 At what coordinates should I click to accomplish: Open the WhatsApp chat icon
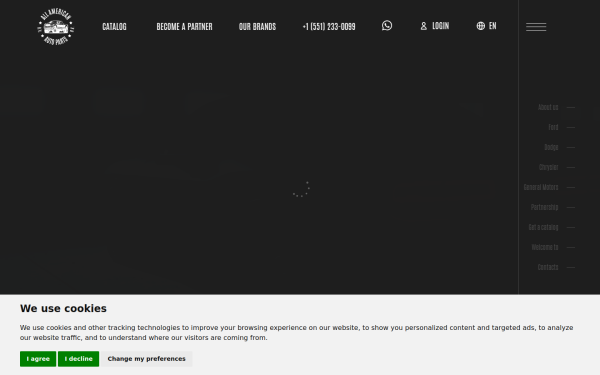click(387, 26)
